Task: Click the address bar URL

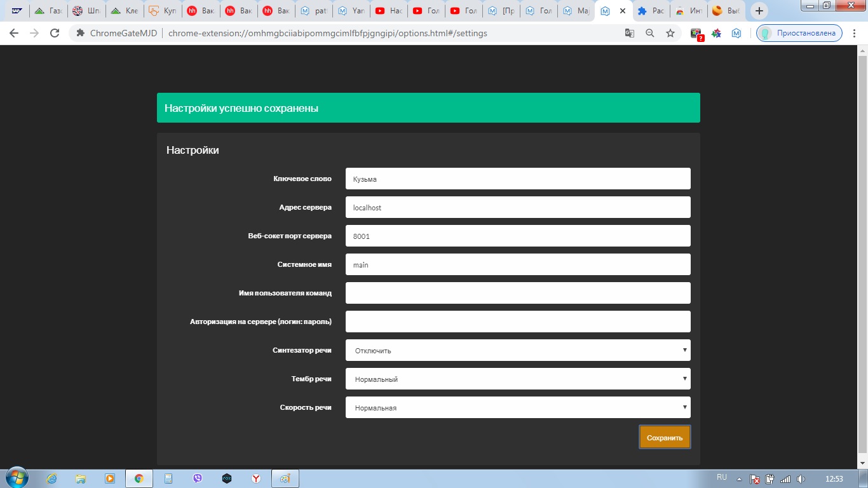Action: tap(328, 33)
